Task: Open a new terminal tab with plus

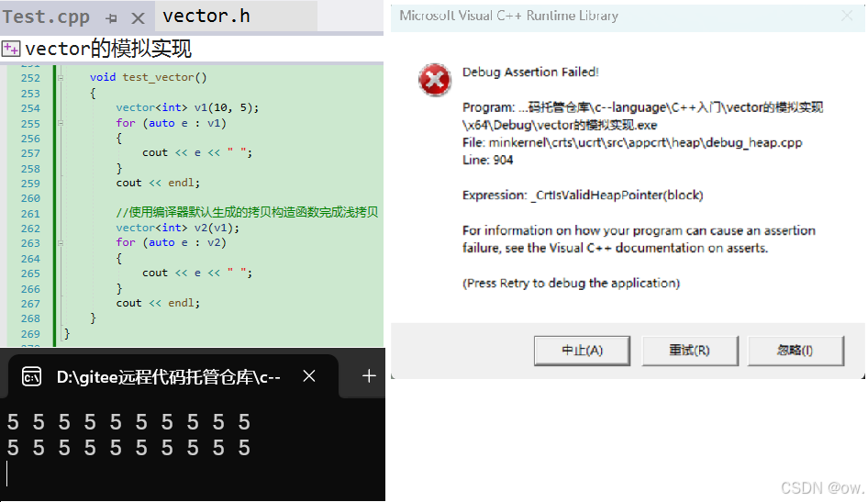Action: tap(369, 376)
